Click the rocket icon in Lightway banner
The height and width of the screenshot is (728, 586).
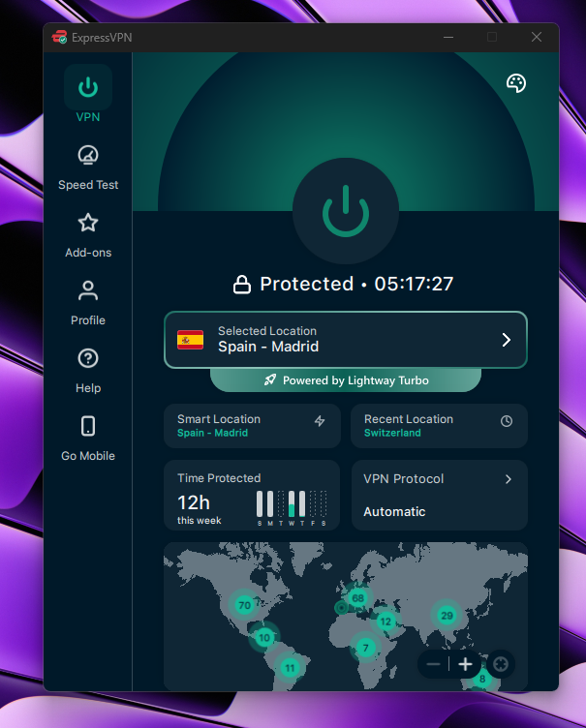(270, 379)
